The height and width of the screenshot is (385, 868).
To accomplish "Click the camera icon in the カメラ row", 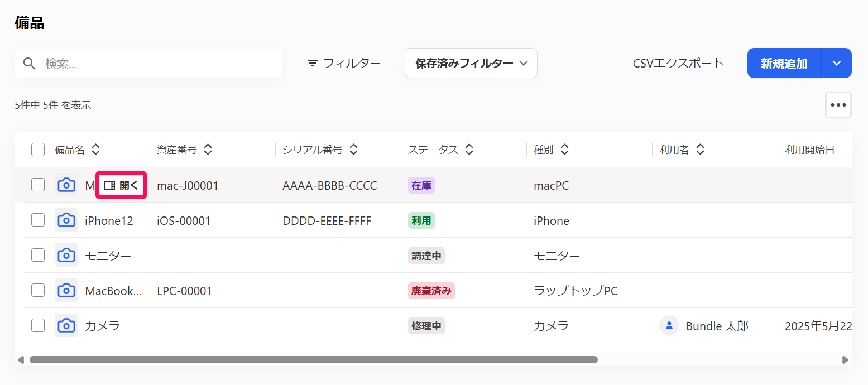I will click(66, 325).
